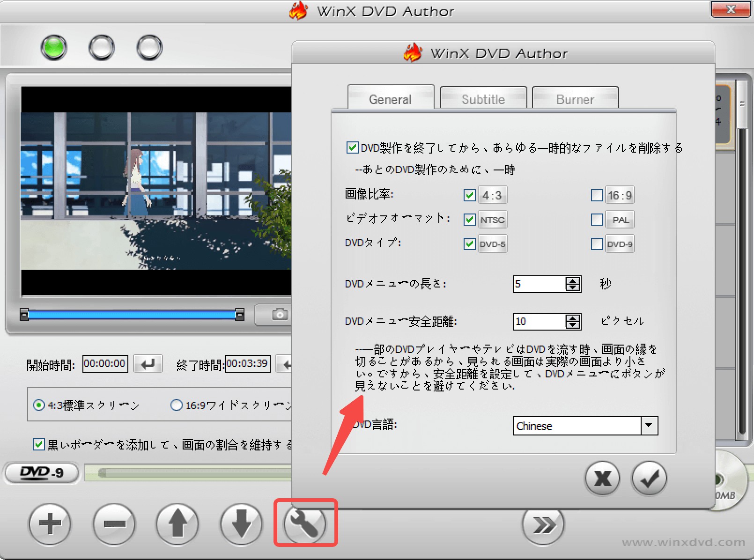Click DVD menu length stepper arrows

click(x=572, y=284)
